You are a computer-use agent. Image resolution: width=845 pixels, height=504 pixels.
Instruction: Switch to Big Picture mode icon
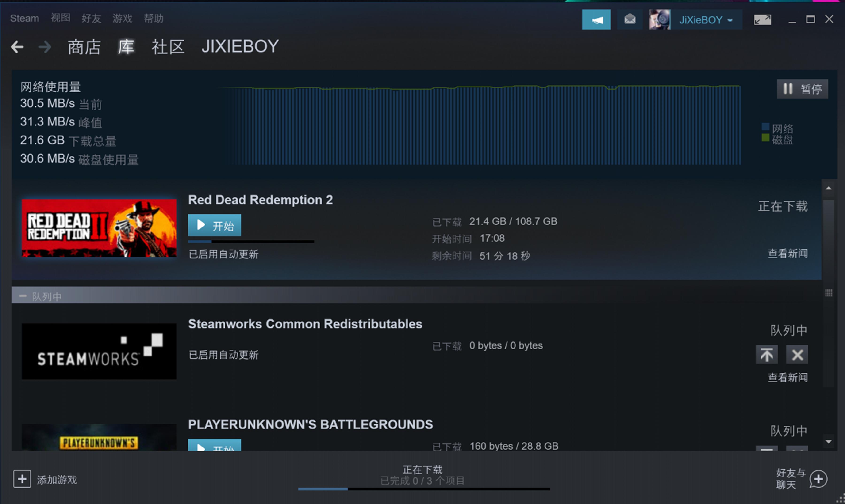click(x=762, y=20)
